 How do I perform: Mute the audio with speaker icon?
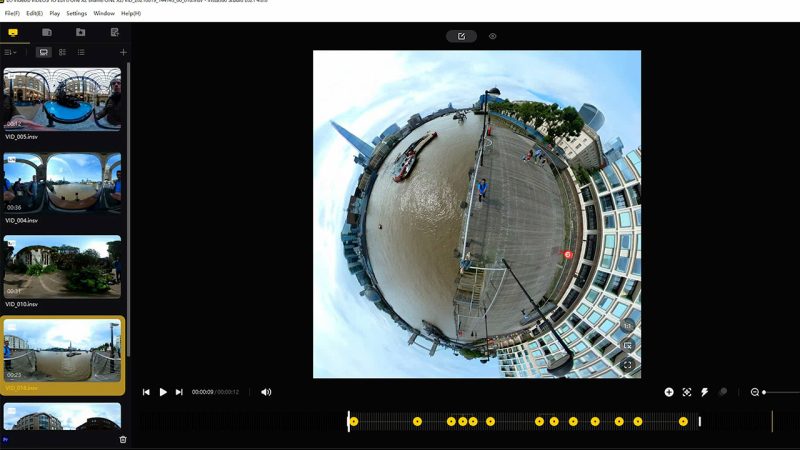pyautogui.click(x=266, y=392)
